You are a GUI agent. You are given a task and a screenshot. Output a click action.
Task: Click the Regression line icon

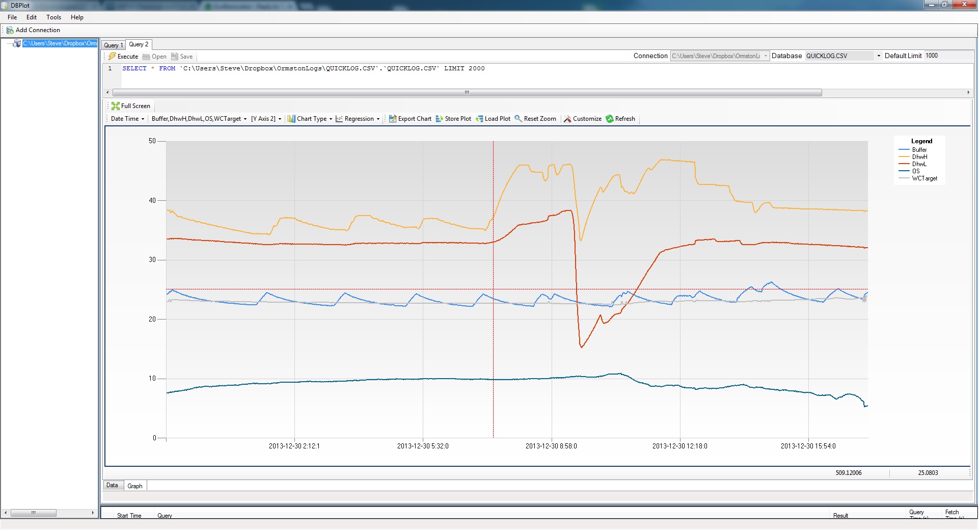(339, 119)
